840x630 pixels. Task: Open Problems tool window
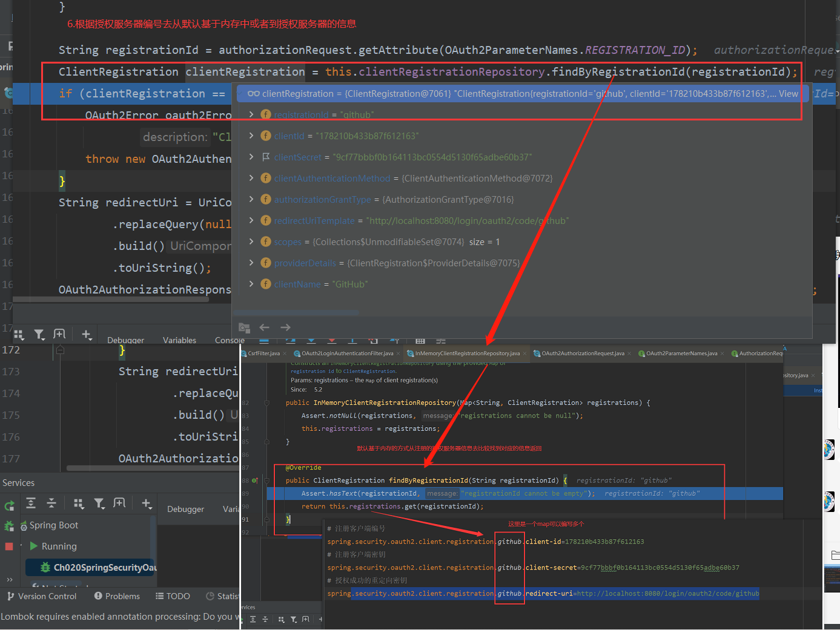[x=117, y=596]
